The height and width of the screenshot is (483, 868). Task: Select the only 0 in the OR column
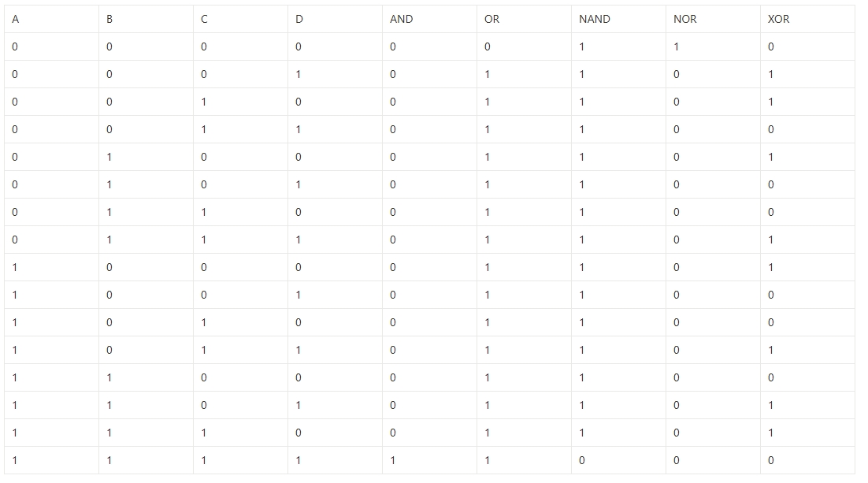click(488, 46)
